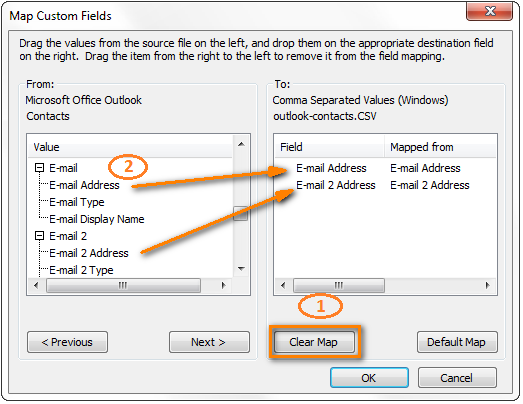Click the destination list scroll right arrow

coord(488,286)
